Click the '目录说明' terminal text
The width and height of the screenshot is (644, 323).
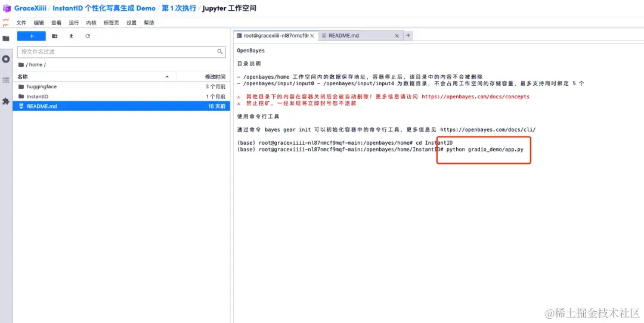pyautogui.click(x=249, y=64)
